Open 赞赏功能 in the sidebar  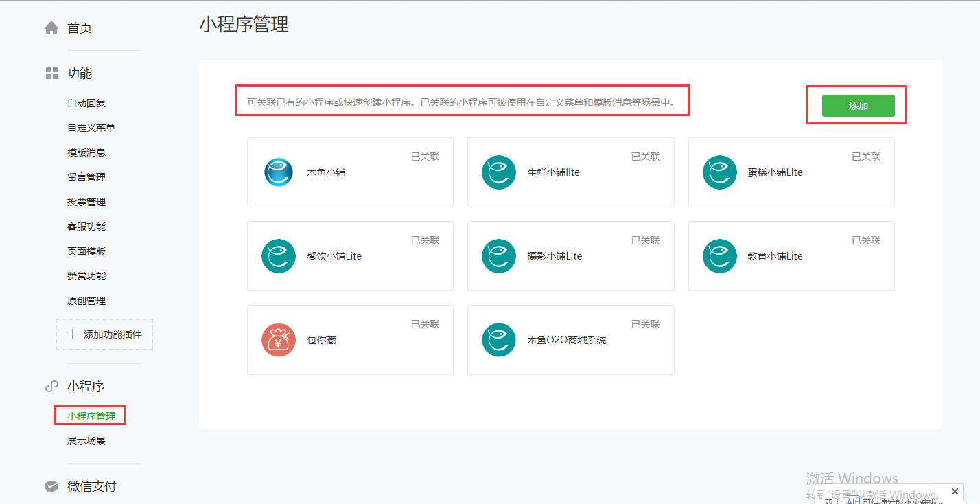tap(86, 276)
